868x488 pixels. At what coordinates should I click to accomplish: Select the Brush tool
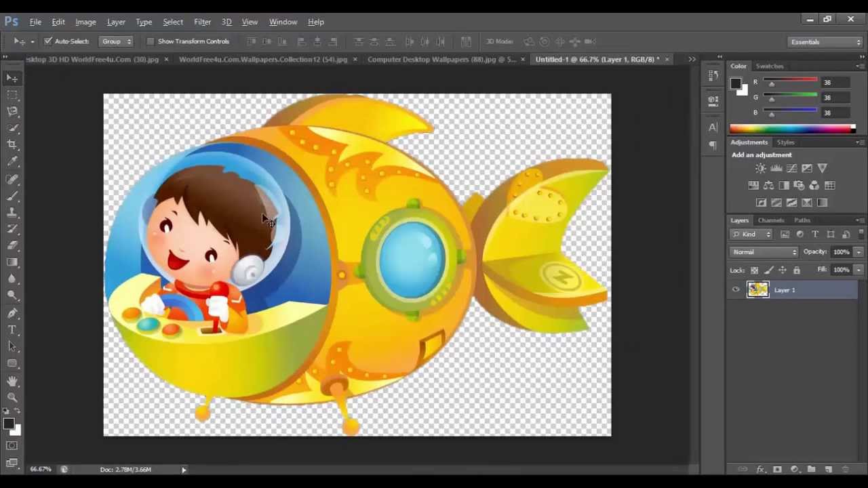[12, 197]
